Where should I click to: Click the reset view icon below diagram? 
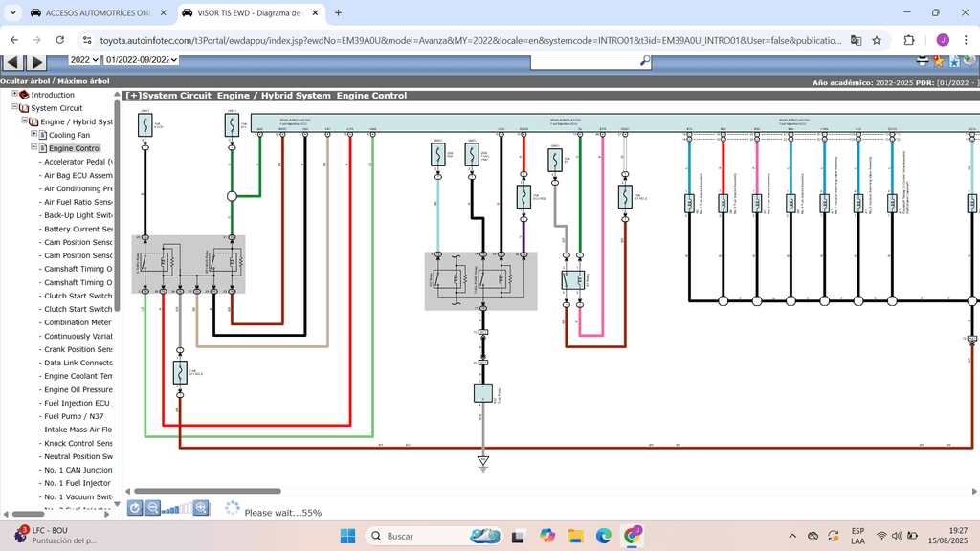click(x=135, y=508)
